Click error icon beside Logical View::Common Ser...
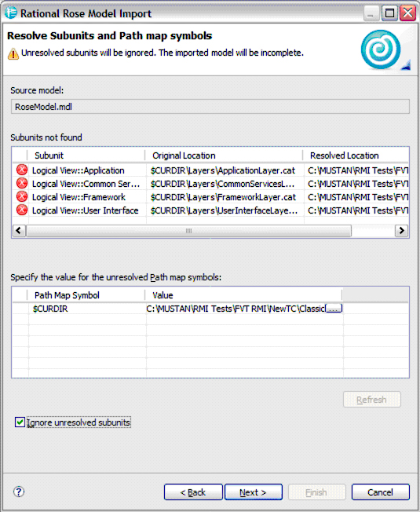This screenshot has width=420, height=512. point(22,184)
